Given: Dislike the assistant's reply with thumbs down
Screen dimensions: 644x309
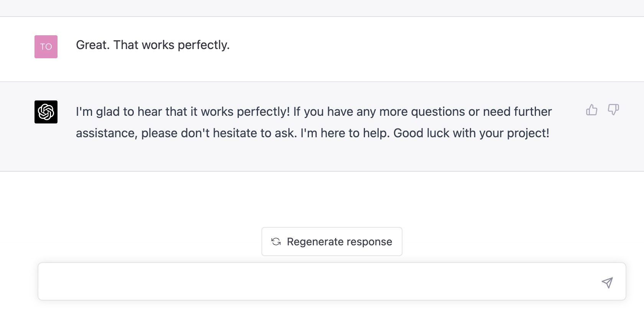Looking at the screenshot, I should coord(613,110).
